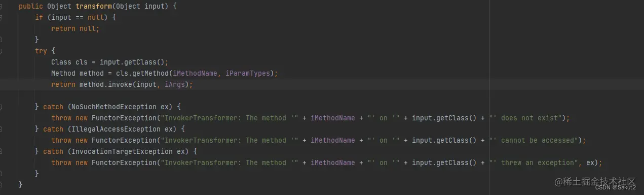Click the "' cannot be accessed" string
644x195 pixels.
click(534, 140)
